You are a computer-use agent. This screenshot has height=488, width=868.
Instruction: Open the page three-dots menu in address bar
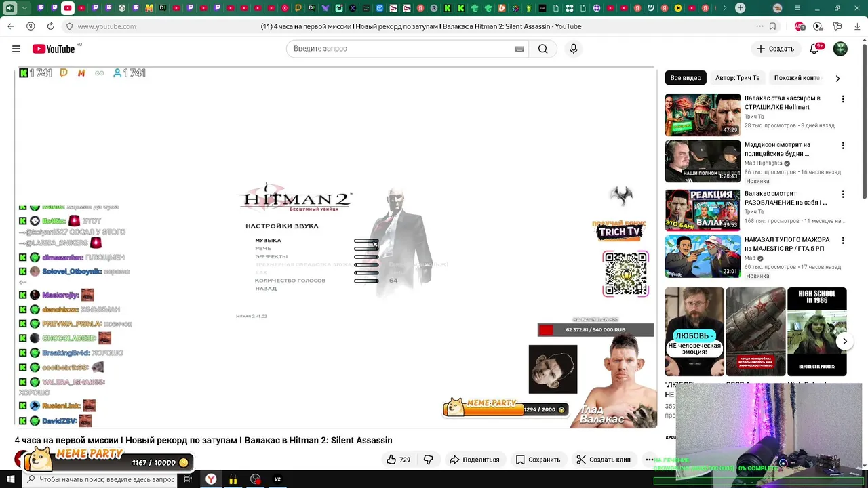coord(759,26)
